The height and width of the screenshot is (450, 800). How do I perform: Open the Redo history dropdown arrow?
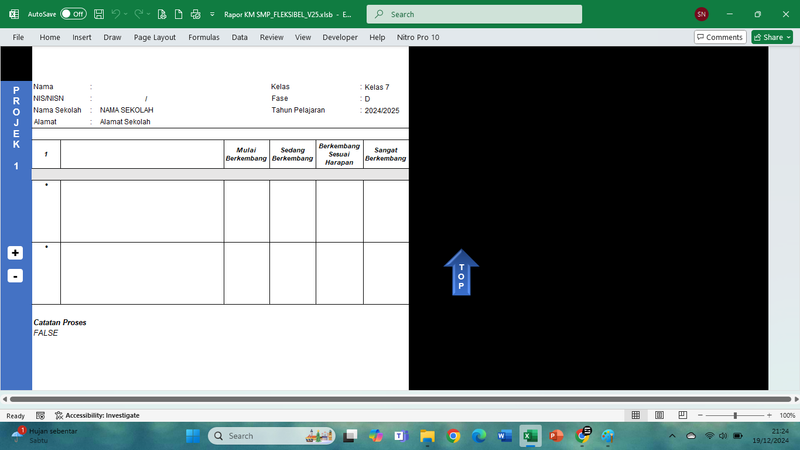pos(148,14)
